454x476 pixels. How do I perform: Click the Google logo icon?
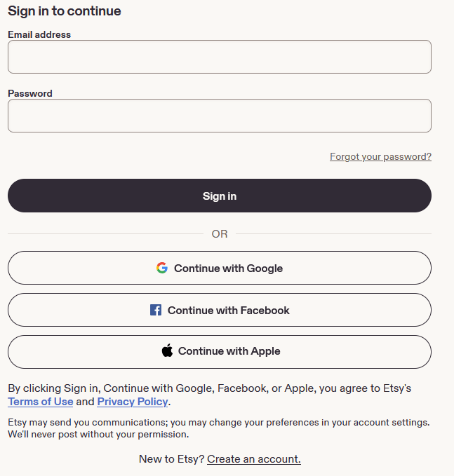point(162,268)
